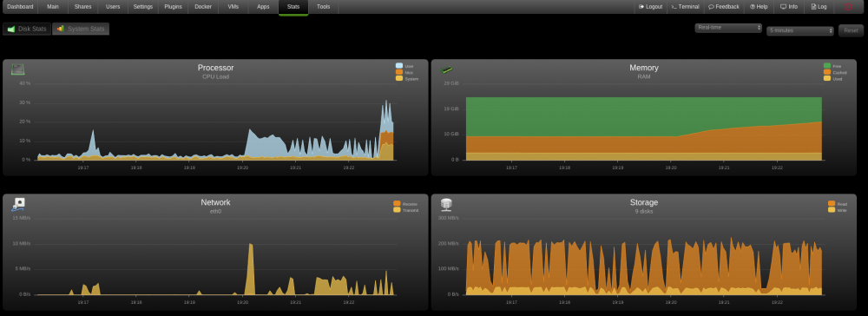Toggle User series in Processor legend

pos(404,66)
